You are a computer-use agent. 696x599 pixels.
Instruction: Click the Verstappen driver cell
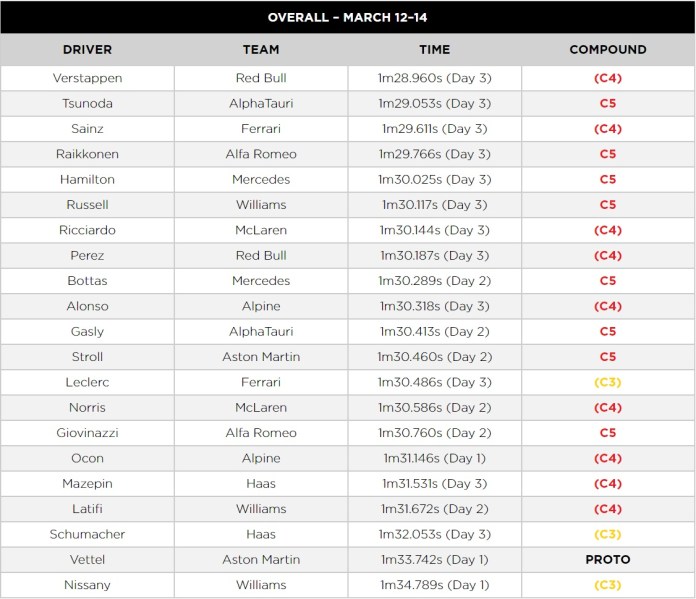point(87,78)
